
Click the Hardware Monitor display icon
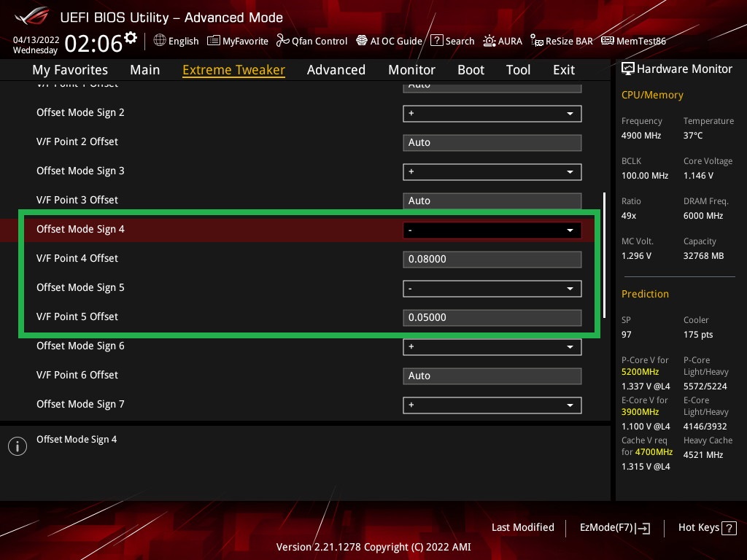coord(628,69)
